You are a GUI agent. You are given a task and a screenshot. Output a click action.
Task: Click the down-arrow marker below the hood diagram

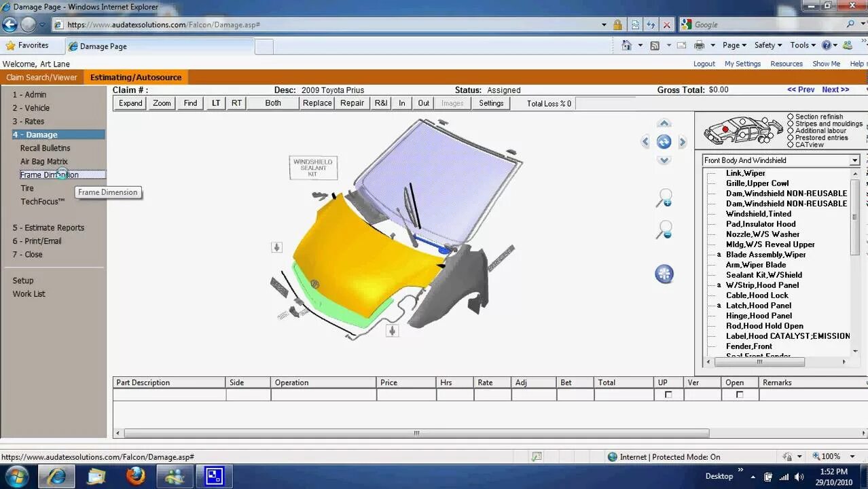click(392, 331)
